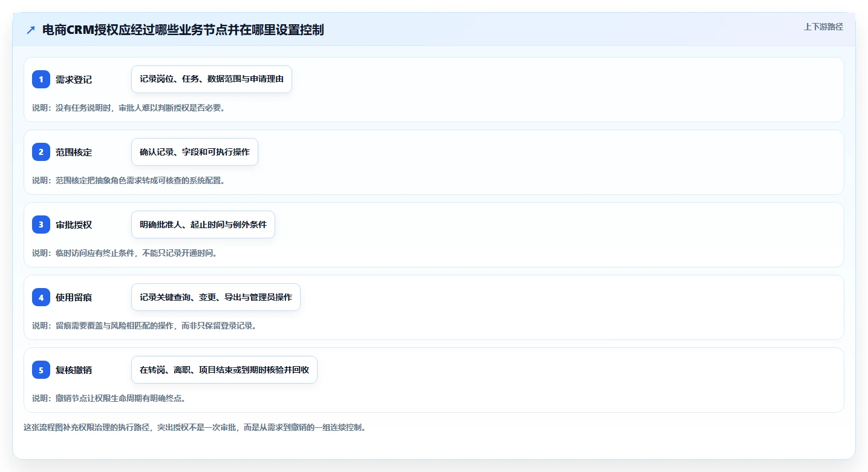The width and height of the screenshot is (868, 472).
Task: Click the note 范围核定把抽象角色需求转成可核查的系统配置
Action: [x=139, y=180]
